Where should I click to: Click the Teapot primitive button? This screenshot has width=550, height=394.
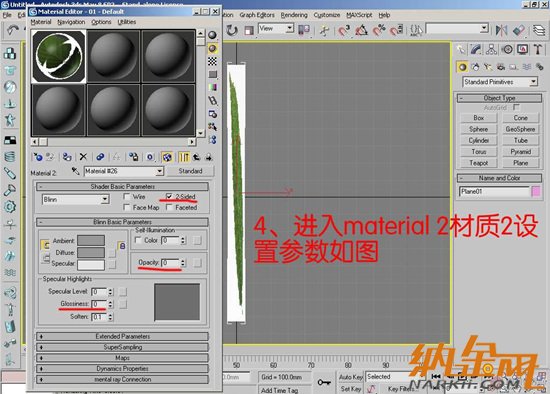[x=478, y=163]
